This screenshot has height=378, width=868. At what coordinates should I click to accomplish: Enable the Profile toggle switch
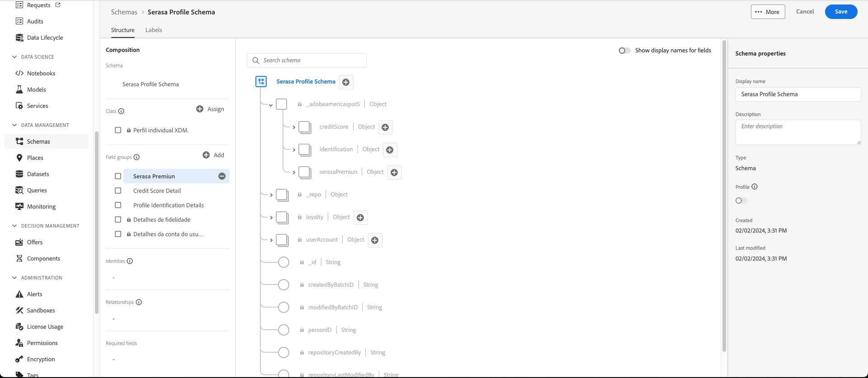coord(741,201)
